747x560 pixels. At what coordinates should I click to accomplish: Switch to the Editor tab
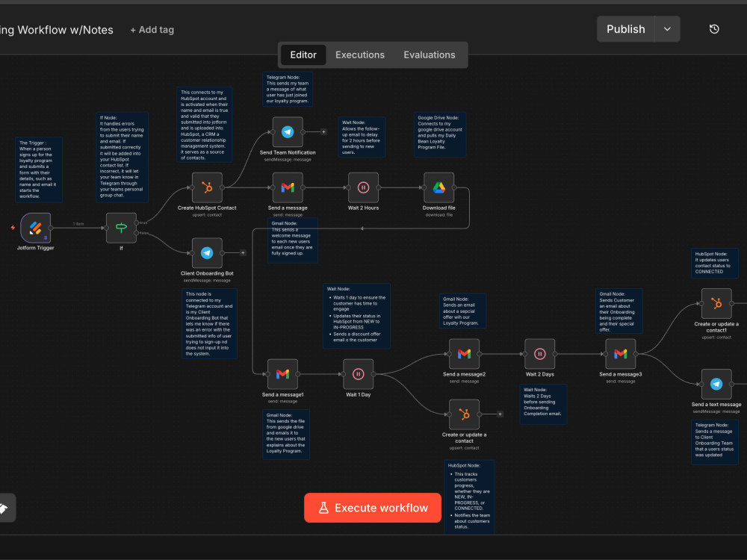coord(303,55)
